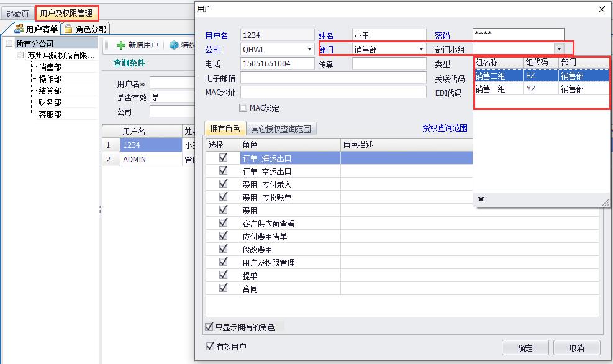Uncheck 只显示拥有的角色 checkbox

pos(209,327)
